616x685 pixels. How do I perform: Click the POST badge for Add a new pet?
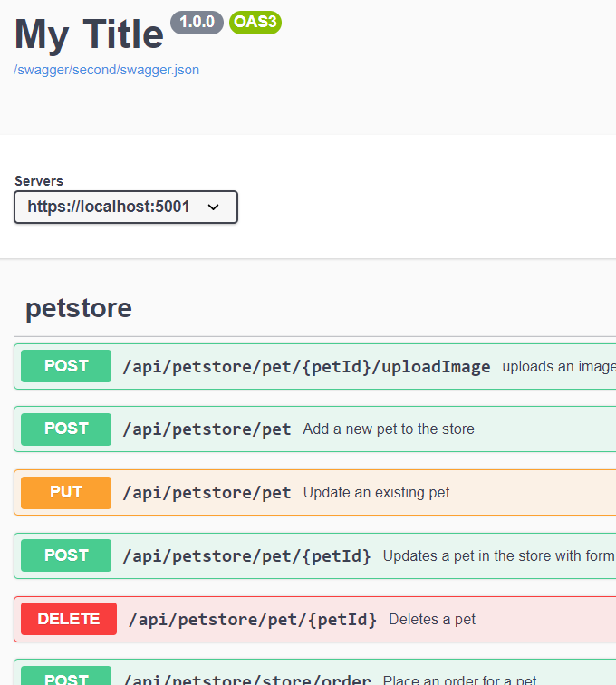coord(66,429)
